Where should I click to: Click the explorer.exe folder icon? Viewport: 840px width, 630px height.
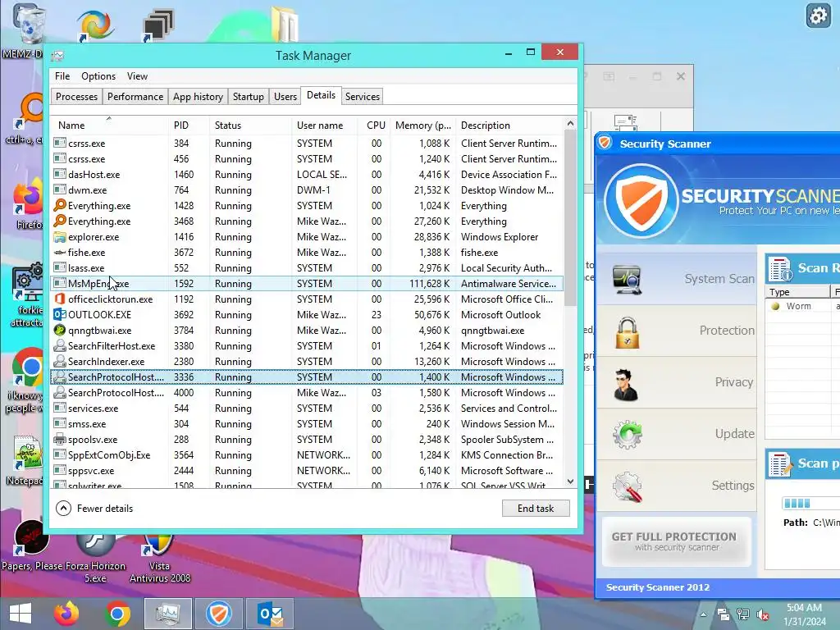click(x=60, y=237)
